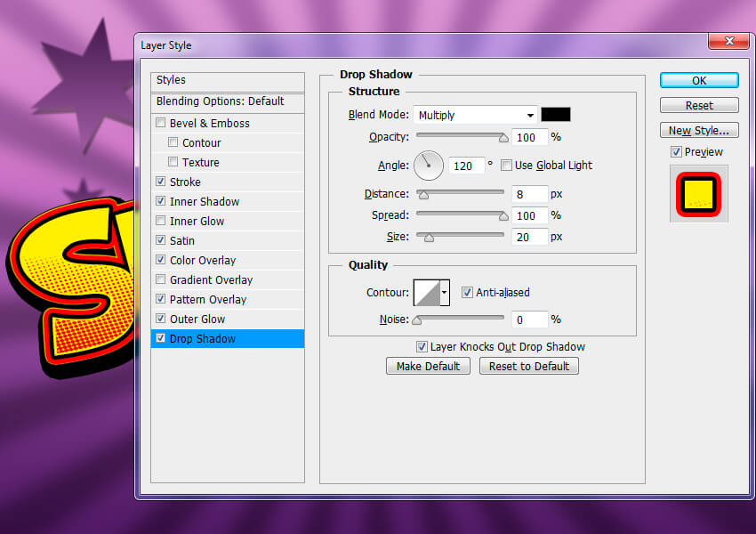Click the angle dial control
756x534 pixels.
coord(429,166)
